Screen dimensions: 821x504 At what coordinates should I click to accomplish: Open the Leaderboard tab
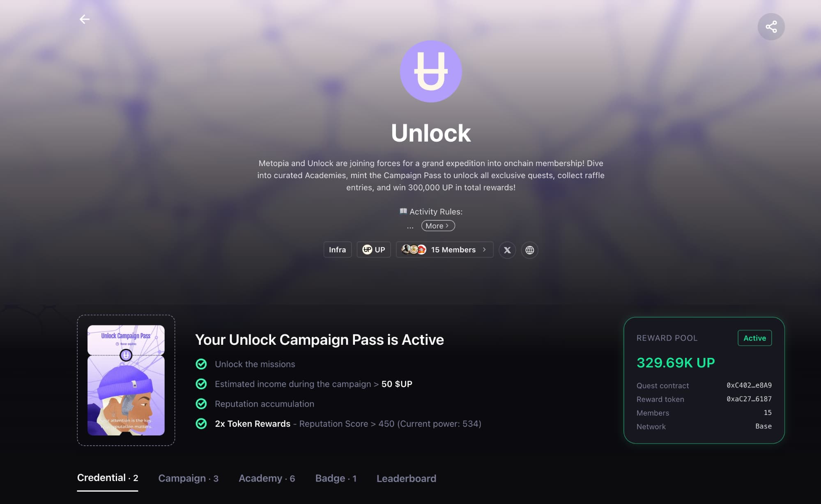click(406, 478)
